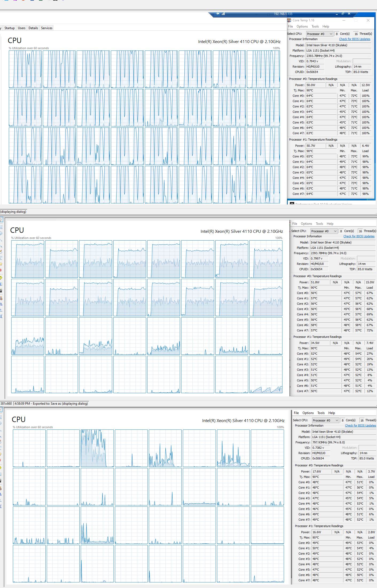Expand Select CPU dropdown in Core Temp 1.16 window
Image resolution: width=377 pixels, height=588 pixels.
pyautogui.click(x=320, y=34)
